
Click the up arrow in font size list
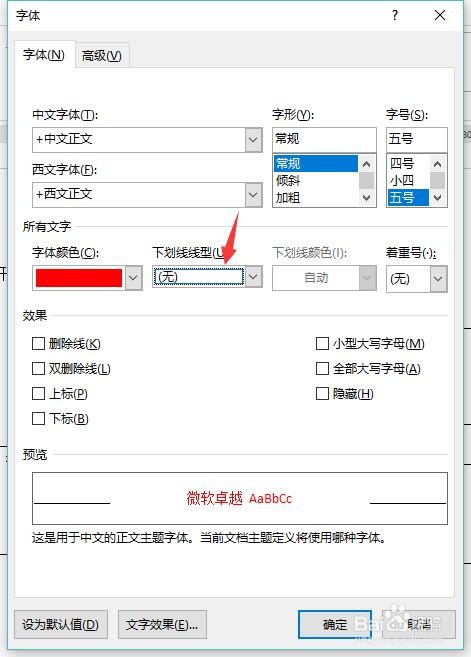click(x=437, y=164)
